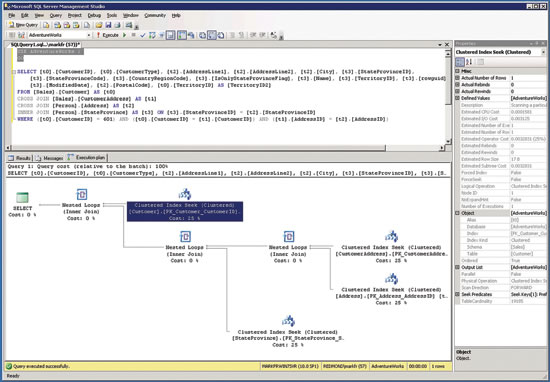Screen dimensions: 550x382
Task: Click the Database Engine Query icon
Action: [x=46, y=25]
